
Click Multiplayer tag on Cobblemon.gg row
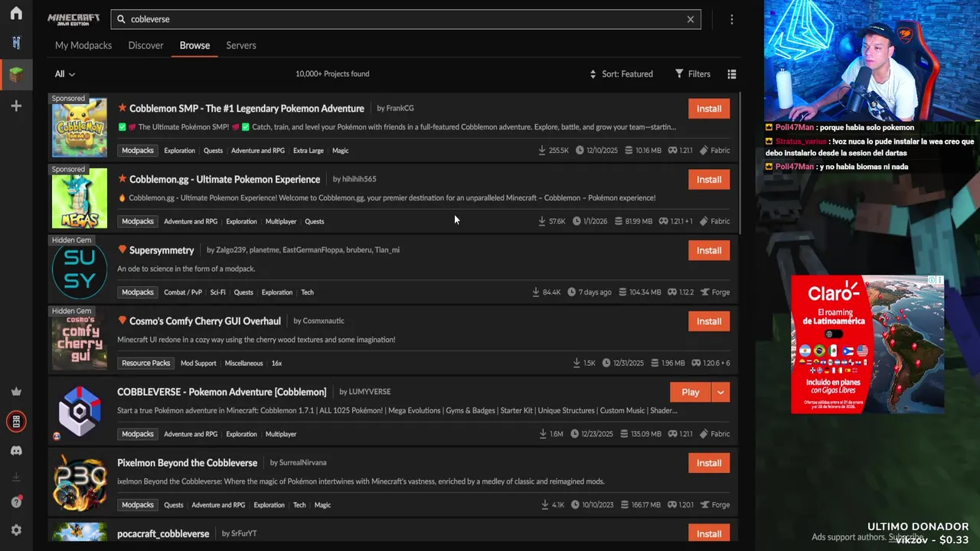pyautogui.click(x=281, y=221)
